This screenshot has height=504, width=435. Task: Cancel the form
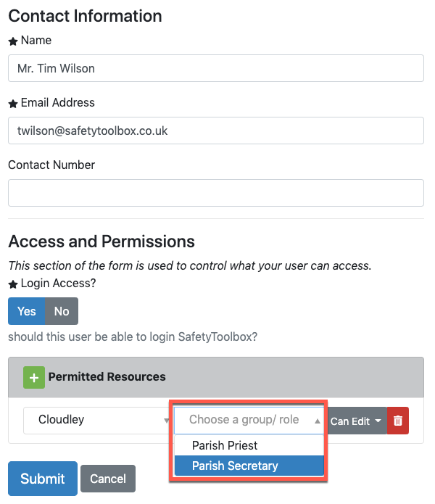click(108, 479)
